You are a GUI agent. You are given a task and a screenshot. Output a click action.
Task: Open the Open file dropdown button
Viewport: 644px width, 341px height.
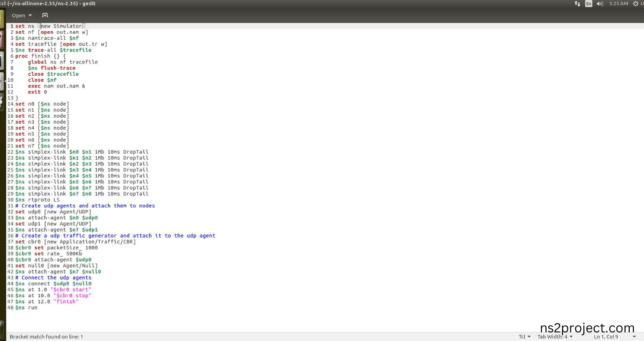click(x=22, y=15)
